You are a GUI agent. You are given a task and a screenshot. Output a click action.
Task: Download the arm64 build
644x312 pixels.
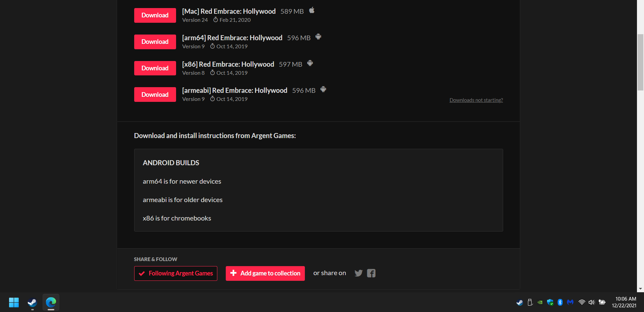click(155, 42)
